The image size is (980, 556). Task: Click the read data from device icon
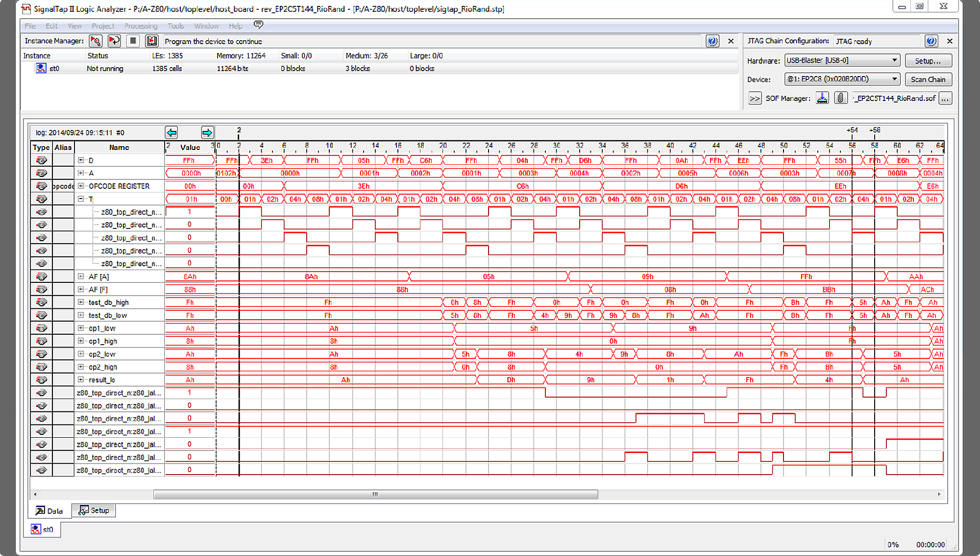[x=151, y=41]
